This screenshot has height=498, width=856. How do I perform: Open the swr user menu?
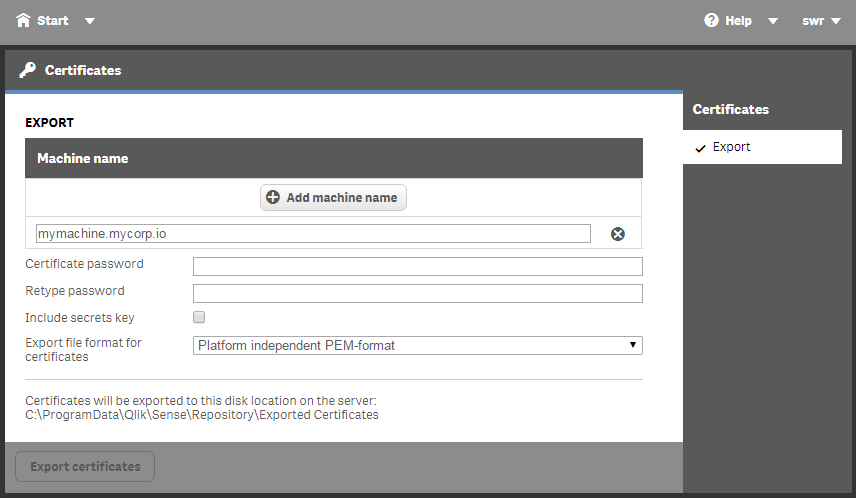click(821, 21)
